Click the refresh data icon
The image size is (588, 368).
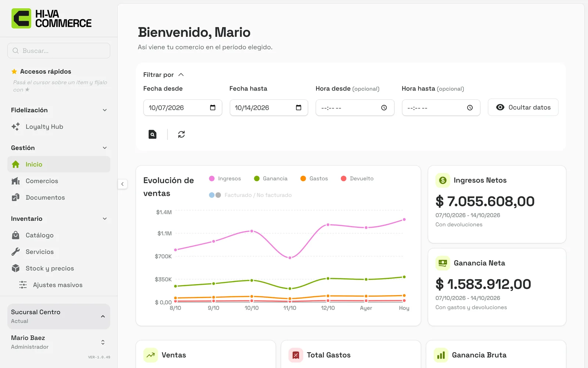coord(182,134)
